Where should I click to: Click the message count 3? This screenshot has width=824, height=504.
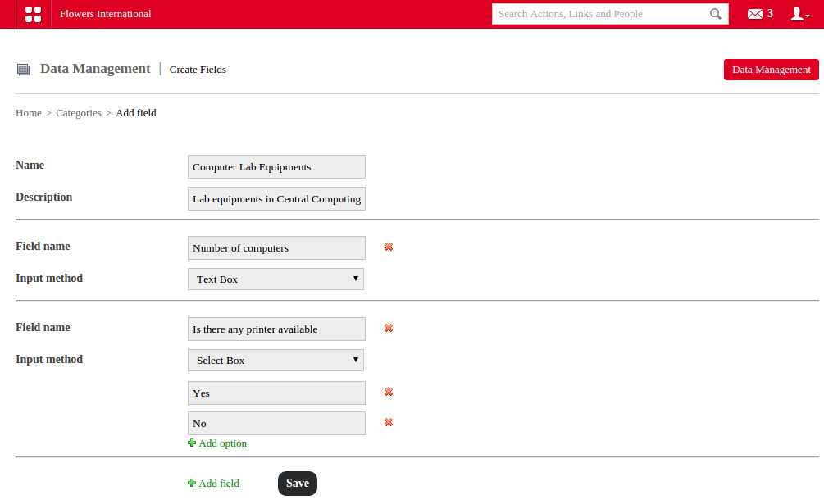tap(770, 14)
